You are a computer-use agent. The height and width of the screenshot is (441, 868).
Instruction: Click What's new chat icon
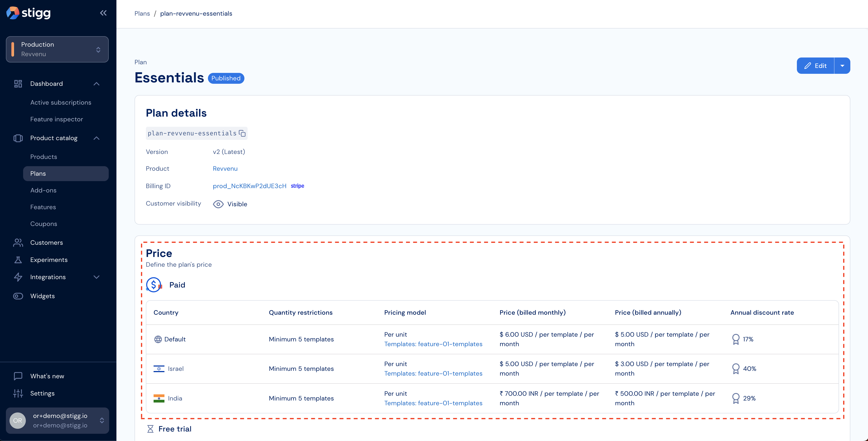pyautogui.click(x=18, y=376)
